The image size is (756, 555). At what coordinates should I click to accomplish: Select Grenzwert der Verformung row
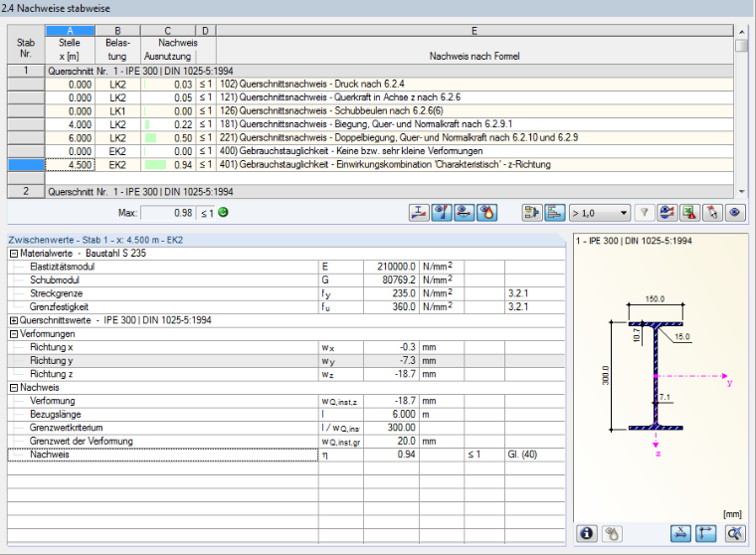286,442
